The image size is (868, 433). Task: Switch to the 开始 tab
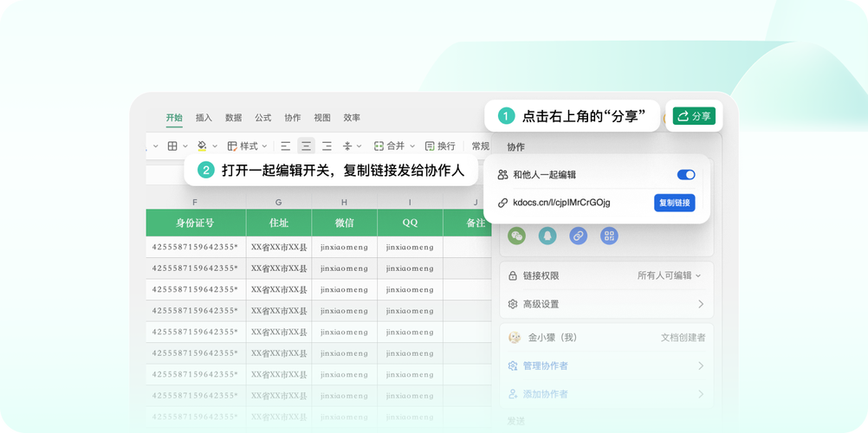tap(174, 118)
